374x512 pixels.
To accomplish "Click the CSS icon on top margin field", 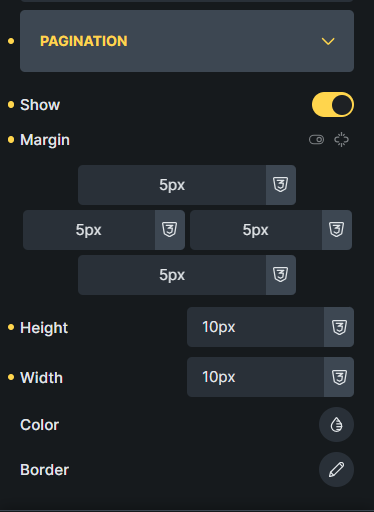I will coord(281,185).
